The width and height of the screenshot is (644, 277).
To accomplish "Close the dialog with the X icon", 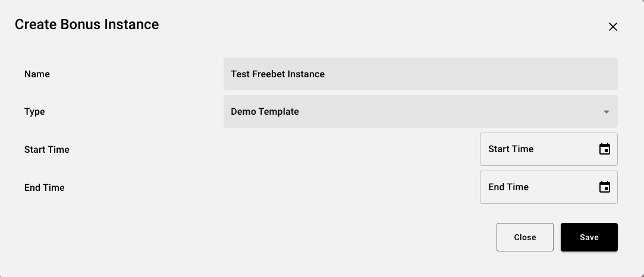I will (x=613, y=27).
